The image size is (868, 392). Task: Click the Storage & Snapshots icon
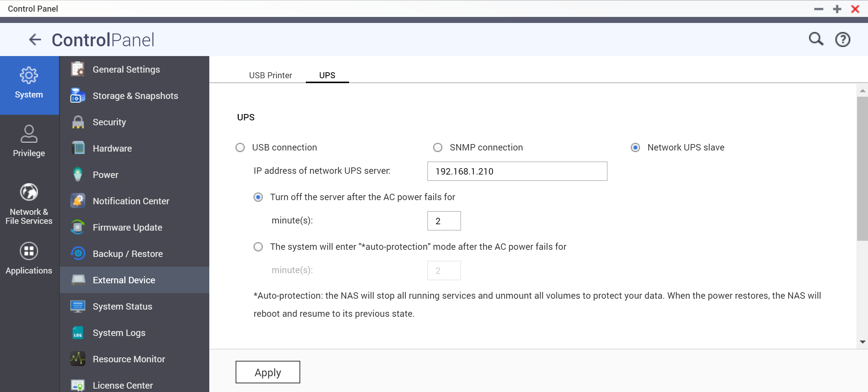(78, 96)
